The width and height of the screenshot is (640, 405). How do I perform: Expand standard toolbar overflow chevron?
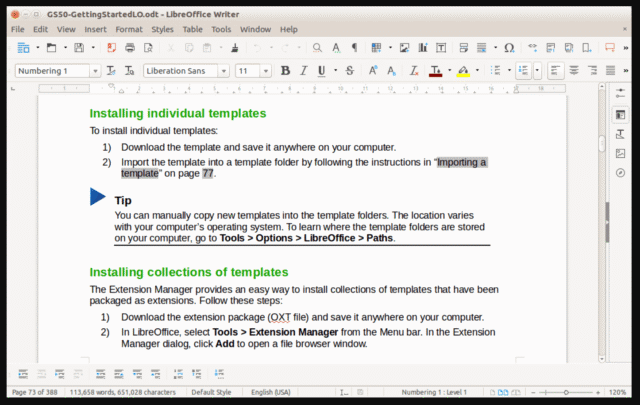[x=625, y=48]
